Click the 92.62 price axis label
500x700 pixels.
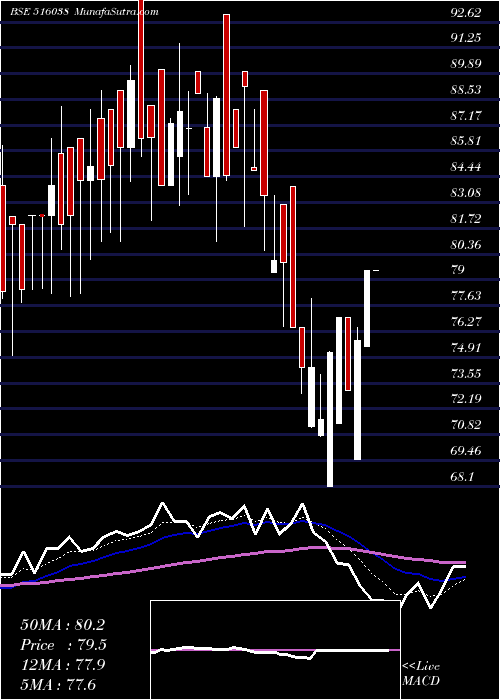click(466, 12)
